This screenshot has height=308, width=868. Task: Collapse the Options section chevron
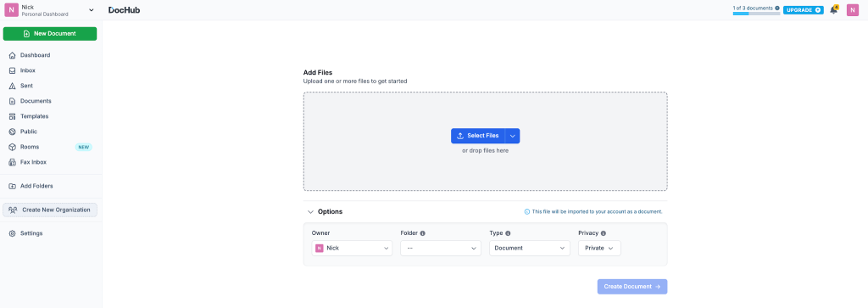310,211
